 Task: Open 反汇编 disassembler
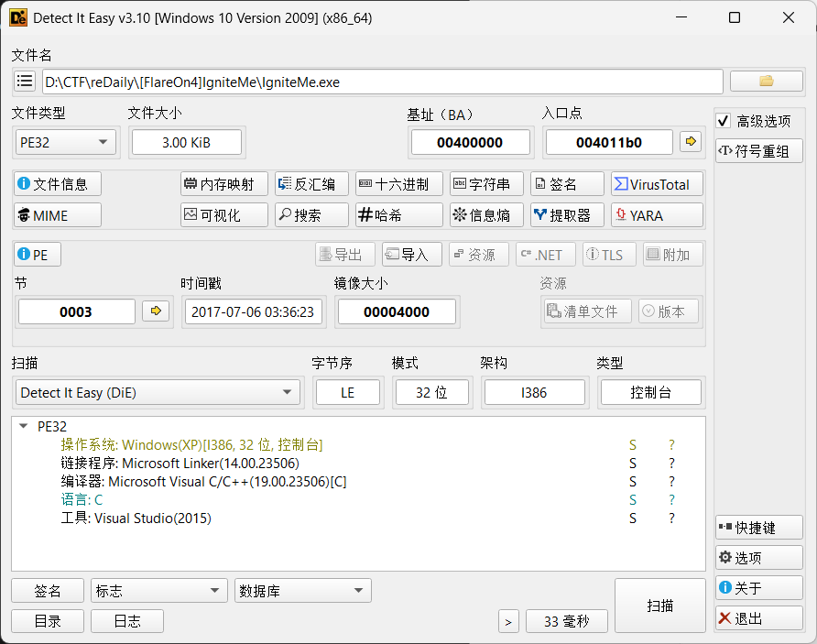click(311, 184)
